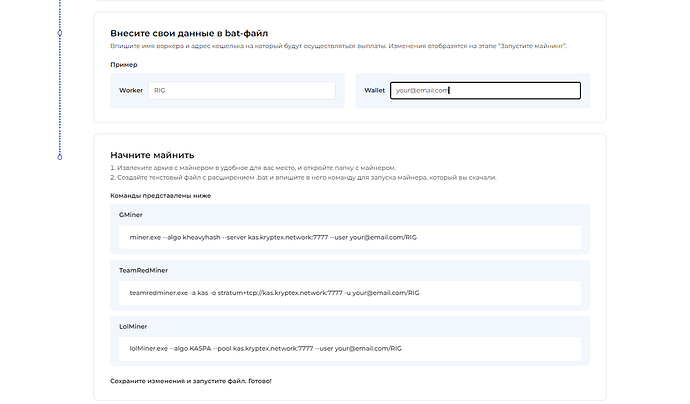The width and height of the screenshot is (690, 404).
Task: Click the 'Команды представлены ниже' label
Action: (161, 196)
